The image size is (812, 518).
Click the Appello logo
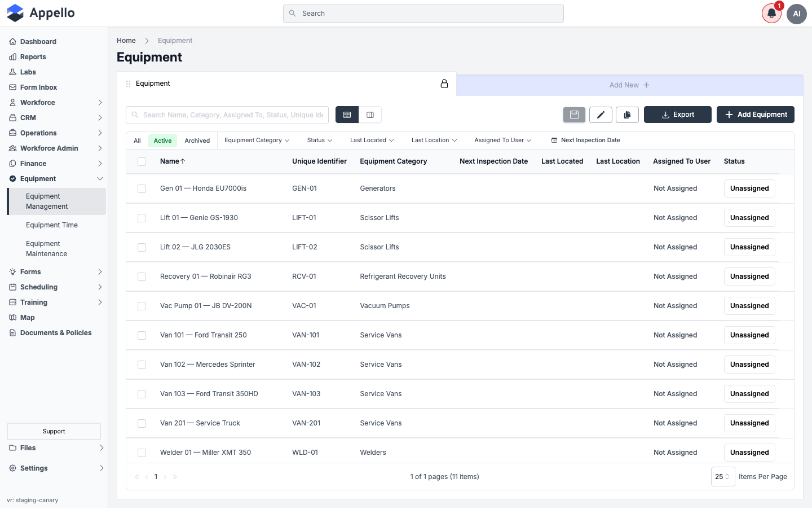pos(41,13)
